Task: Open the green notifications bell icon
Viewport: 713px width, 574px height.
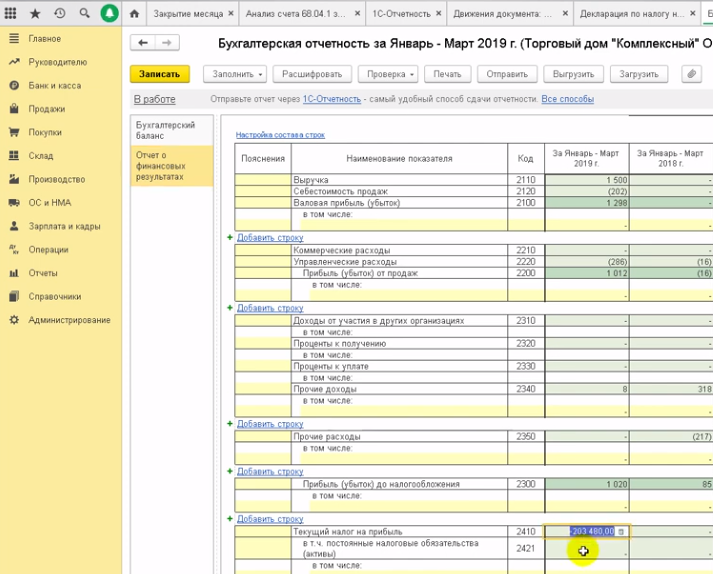Action: [109, 14]
